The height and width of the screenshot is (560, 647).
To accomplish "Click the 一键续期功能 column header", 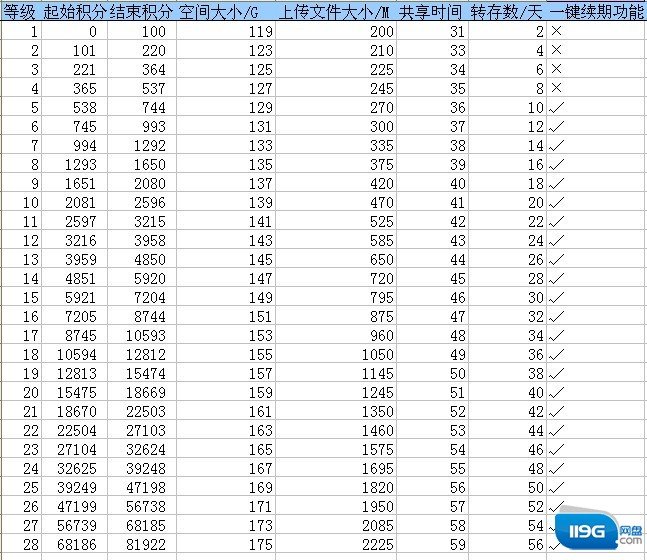I will pos(597,12).
